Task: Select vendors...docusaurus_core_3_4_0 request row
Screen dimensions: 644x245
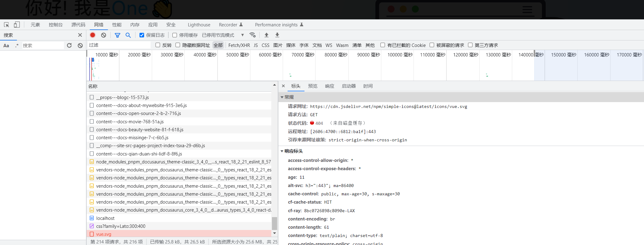Action: [x=179, y=210]
